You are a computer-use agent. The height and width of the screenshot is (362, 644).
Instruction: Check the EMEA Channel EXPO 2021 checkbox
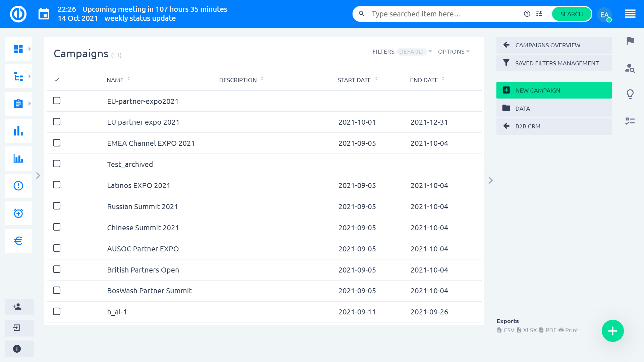57,143
